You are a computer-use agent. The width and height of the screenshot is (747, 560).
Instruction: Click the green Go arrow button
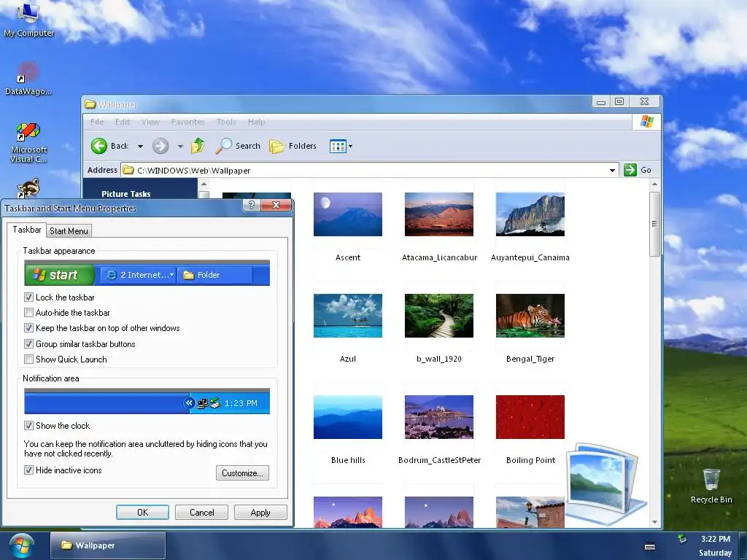pyautogui.click(x=630, y=170)
